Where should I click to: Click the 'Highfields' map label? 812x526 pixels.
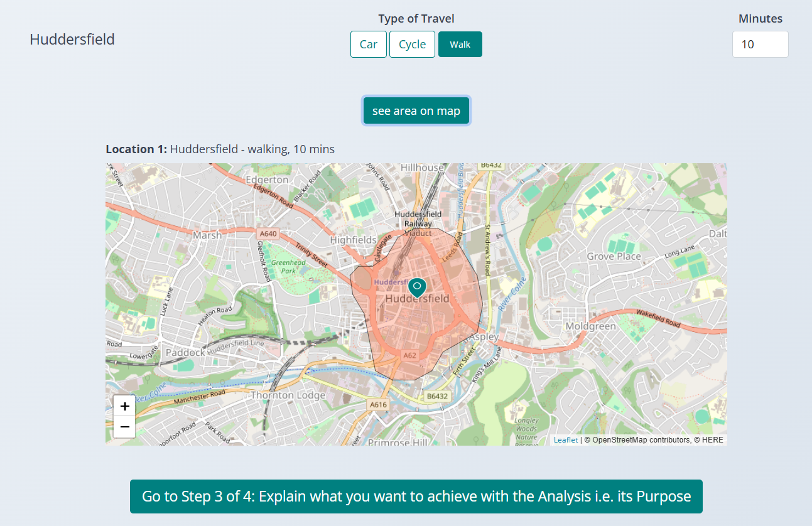pyautogui.click(x=354, y=240)
